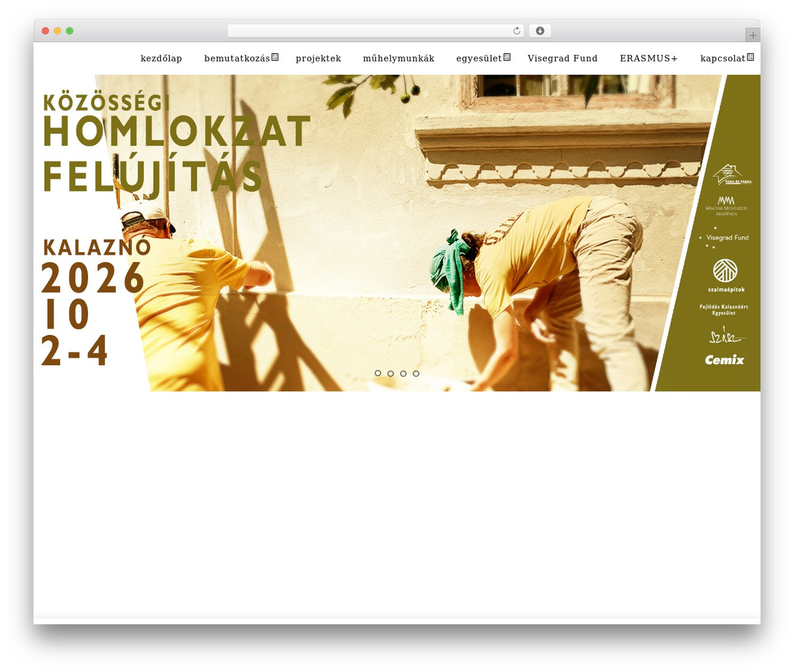Reload the page with refresh icon

click(517, 31)
